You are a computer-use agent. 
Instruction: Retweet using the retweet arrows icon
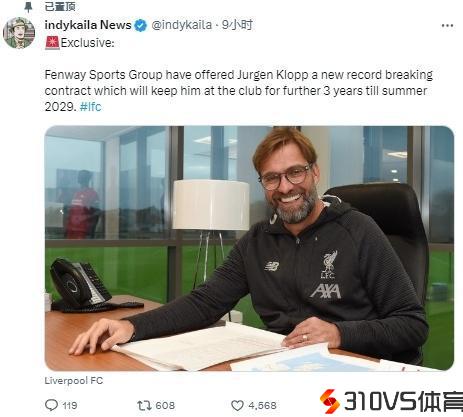tap(144, 405)
